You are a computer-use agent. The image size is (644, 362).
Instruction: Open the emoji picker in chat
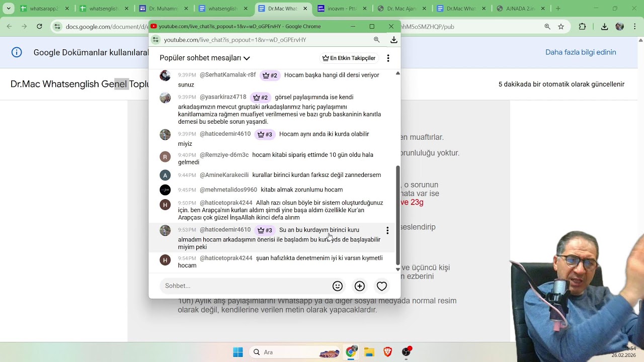click(x=338, y=286)
